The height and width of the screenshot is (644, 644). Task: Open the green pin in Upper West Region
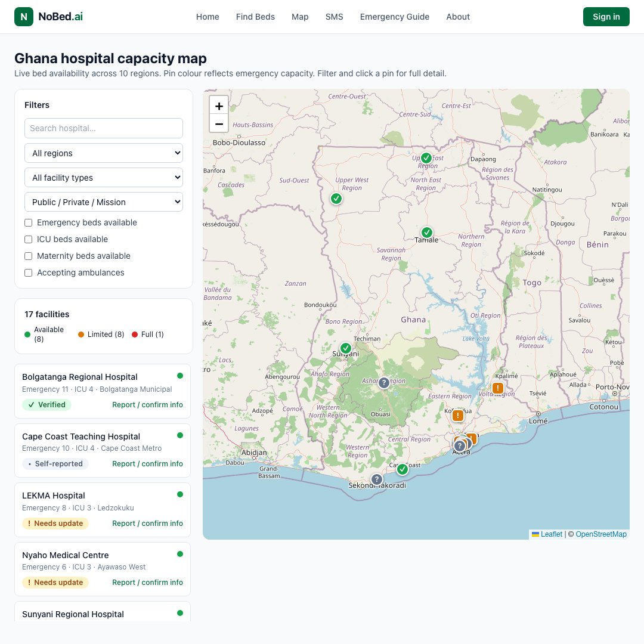336,199
